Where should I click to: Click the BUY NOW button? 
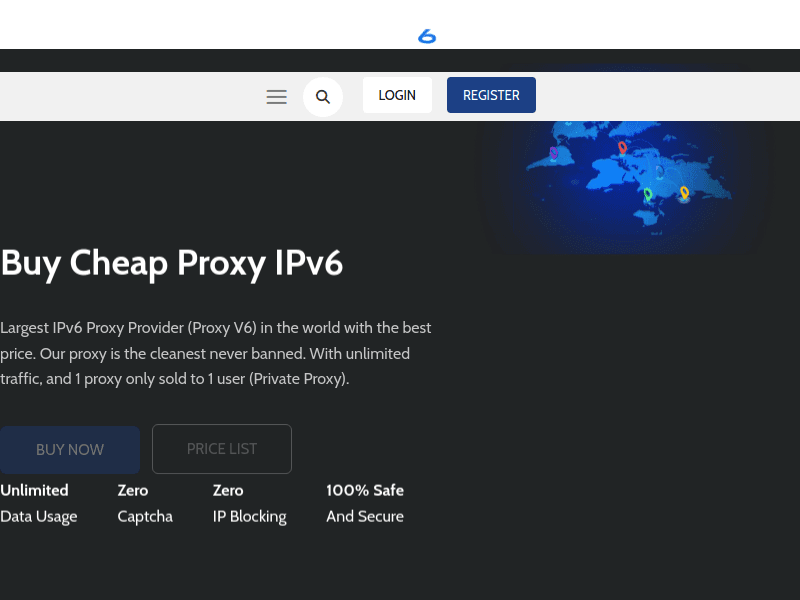[x=70, y=449]
